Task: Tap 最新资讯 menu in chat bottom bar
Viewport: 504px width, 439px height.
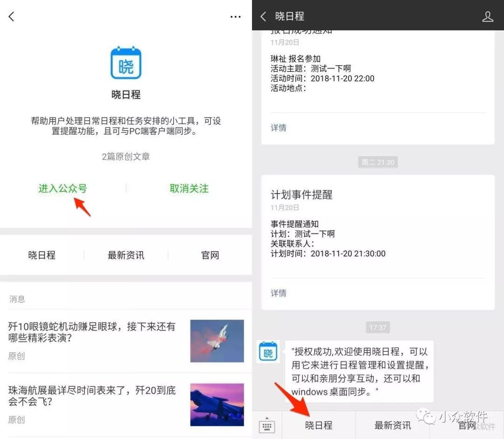Action: [x=392, y=425]
